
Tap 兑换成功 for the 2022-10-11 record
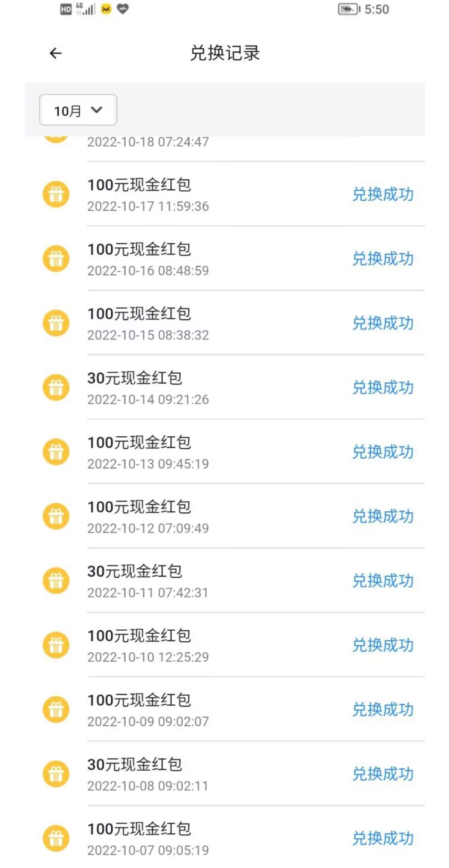click(x=383, y=581)
